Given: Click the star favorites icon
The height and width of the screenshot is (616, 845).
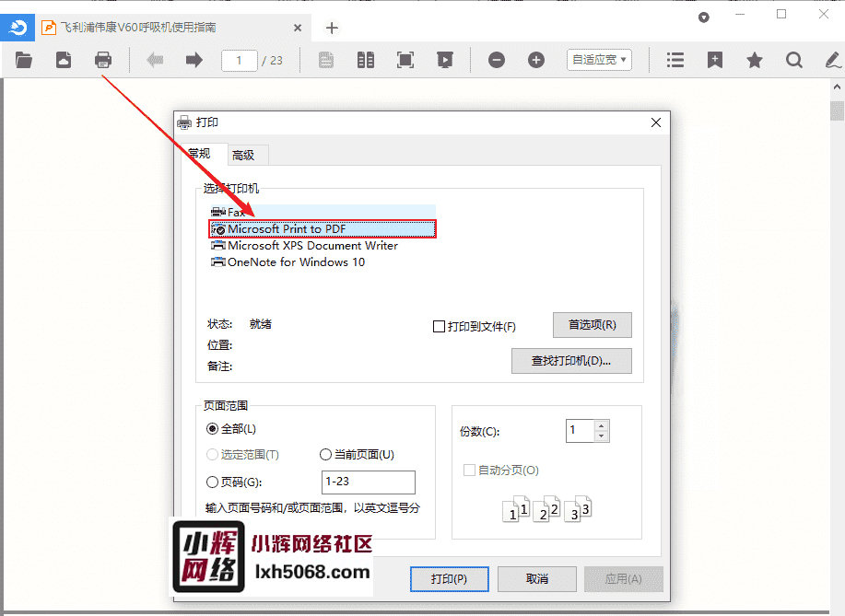Looking at the screenshot, I should (x=755, y=60).
